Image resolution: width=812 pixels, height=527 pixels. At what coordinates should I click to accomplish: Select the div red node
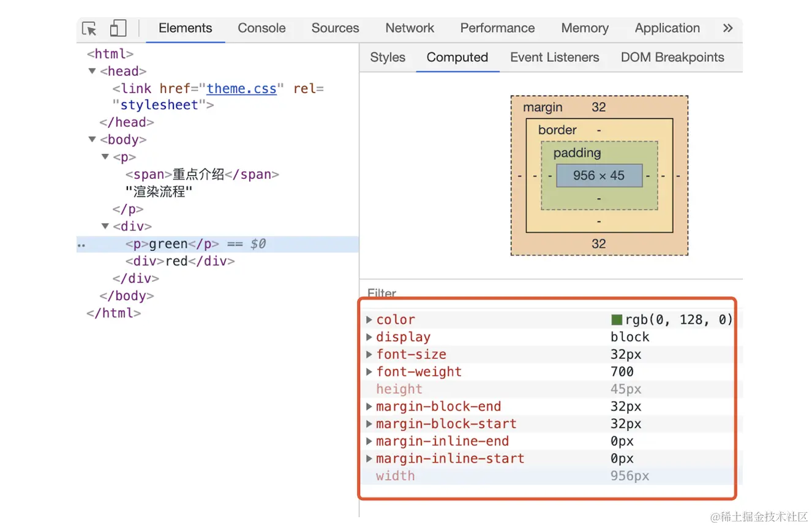click(180, 261)
